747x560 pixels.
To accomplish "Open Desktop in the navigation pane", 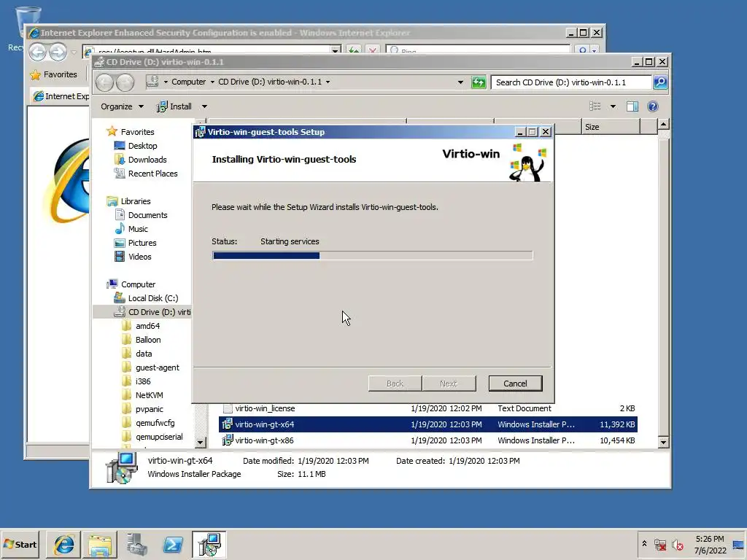I will click(x=142, y=146).
